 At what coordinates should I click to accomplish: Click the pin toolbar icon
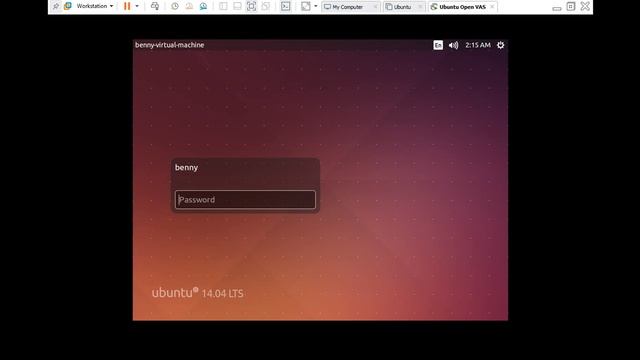(x=56, y=6)
